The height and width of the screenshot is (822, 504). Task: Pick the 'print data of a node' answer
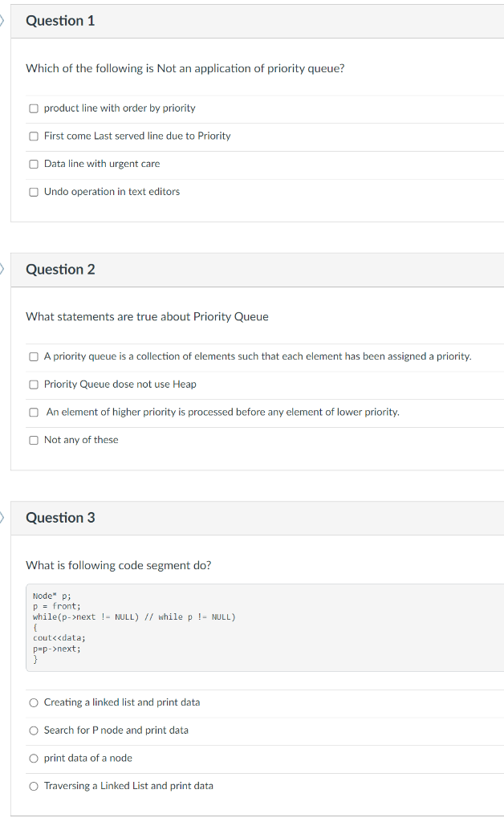click(x=34, y=757)
